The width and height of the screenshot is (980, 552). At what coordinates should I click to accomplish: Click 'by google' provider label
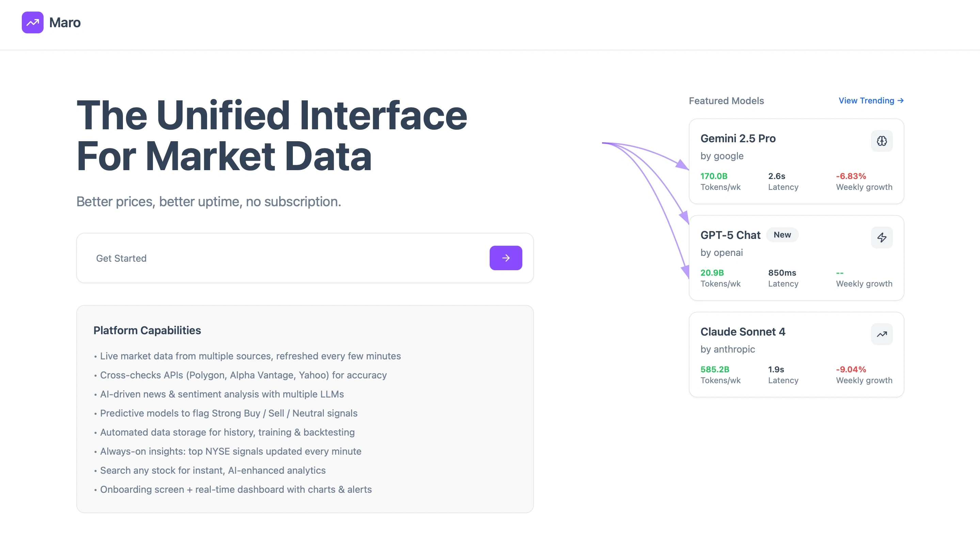[x=722, y=156]
